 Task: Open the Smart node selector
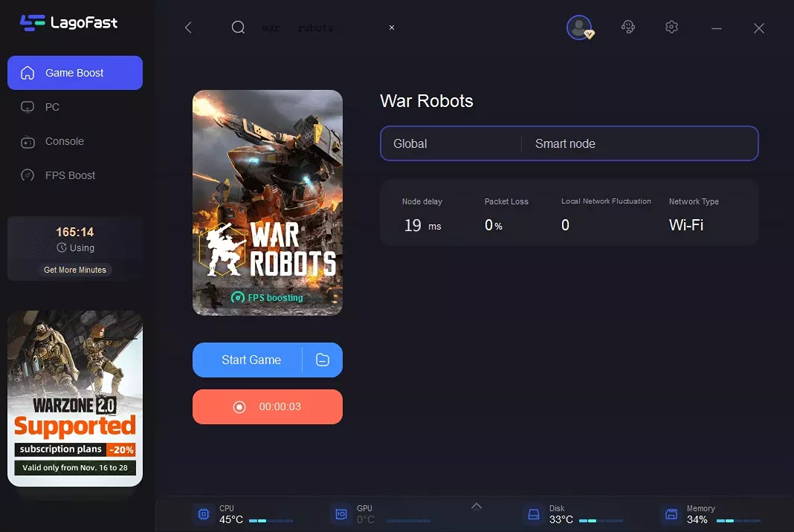coord(640,143)
